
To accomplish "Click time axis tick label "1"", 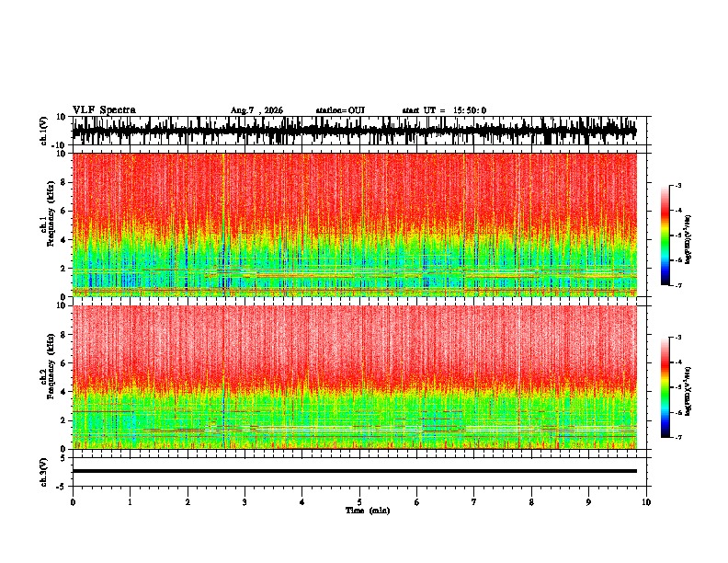I will [x=130, y=502].
